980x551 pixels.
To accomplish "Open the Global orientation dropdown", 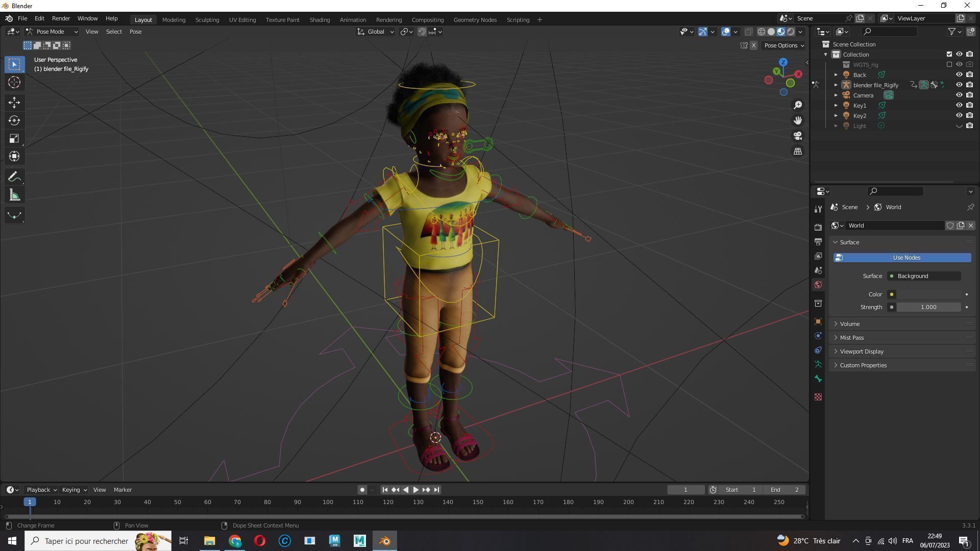I will tap(376, 32).
